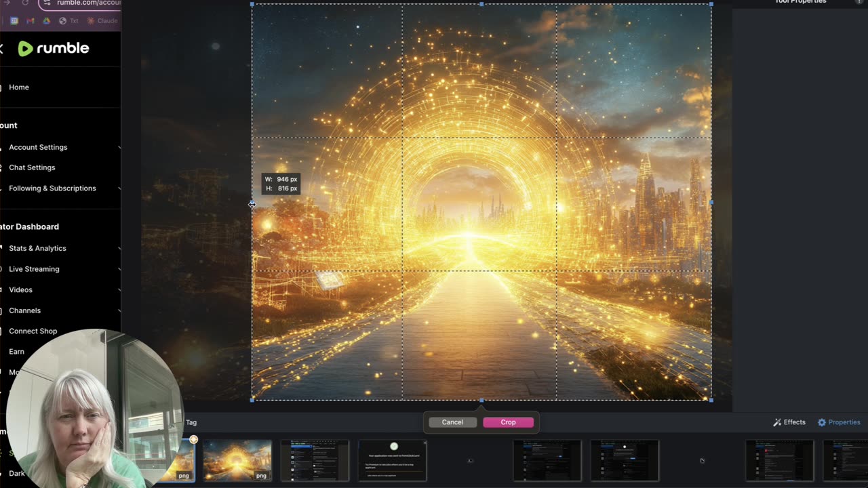
Task: Click the Rumble logo
Action: [x=53, y=48]
